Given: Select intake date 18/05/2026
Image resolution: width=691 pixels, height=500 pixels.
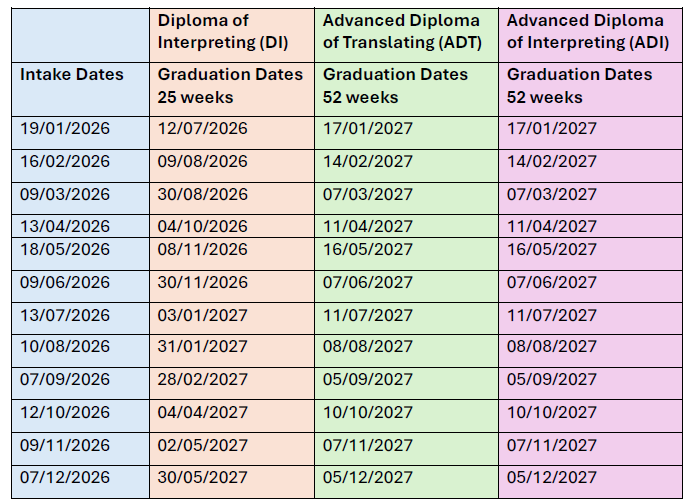Looking at the screenshot, I should click(66, 250).
